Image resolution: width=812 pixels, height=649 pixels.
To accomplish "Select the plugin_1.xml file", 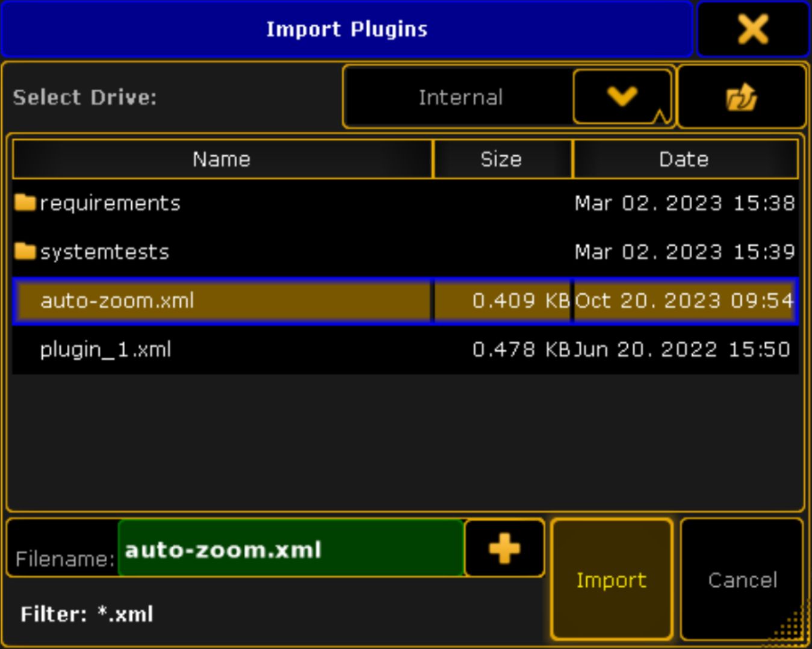I will coord(106,350).
